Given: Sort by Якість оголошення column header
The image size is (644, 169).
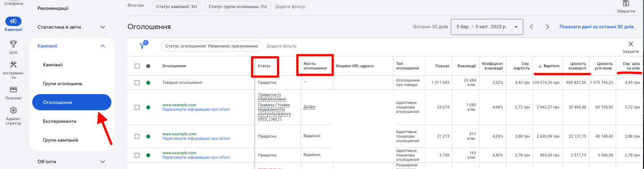Looking at the screenshot, I should point(315,66).
